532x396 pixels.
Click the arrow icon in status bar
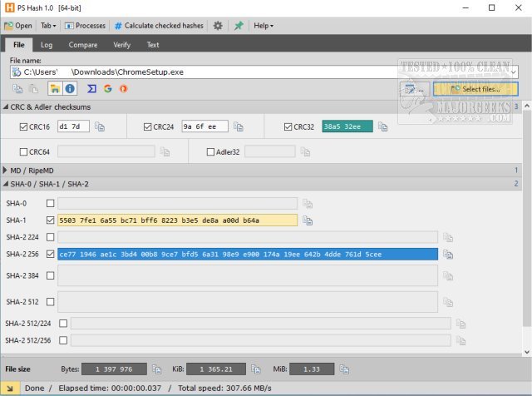point(9,389)
